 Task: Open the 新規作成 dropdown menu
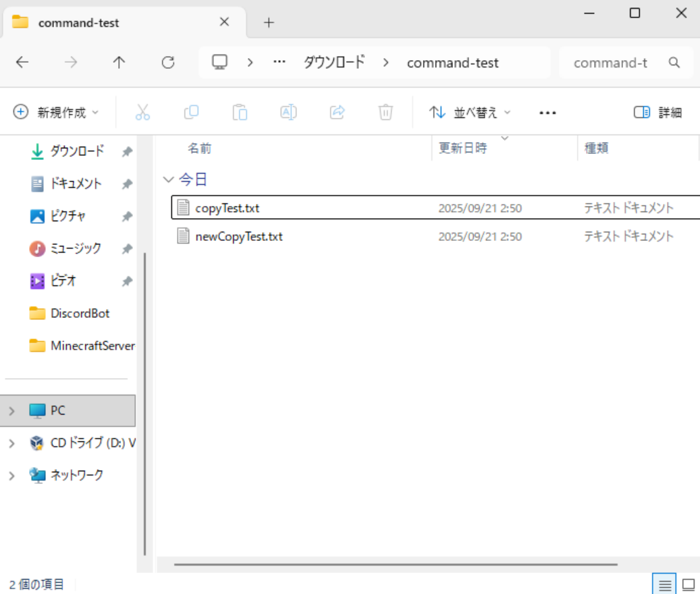point(57,113)
